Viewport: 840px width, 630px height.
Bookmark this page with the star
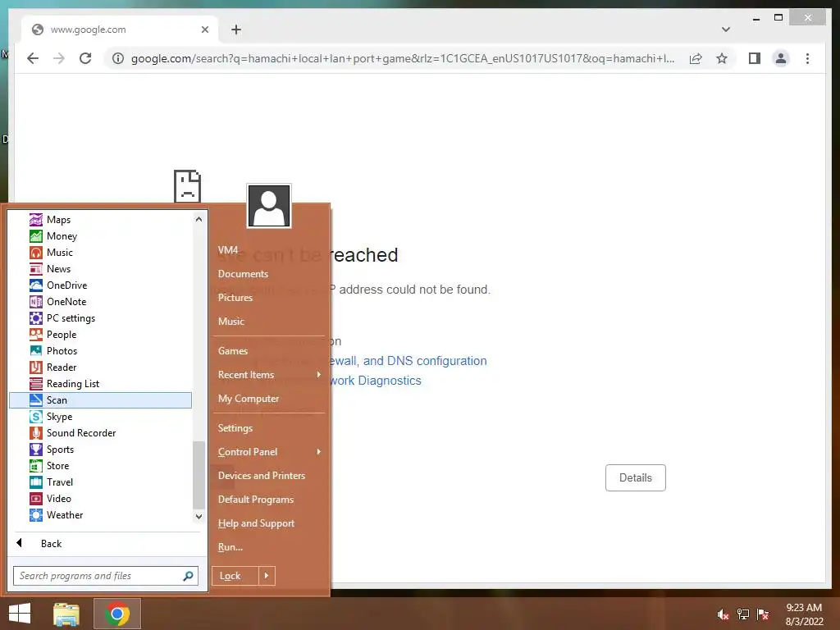coord(722,58)
